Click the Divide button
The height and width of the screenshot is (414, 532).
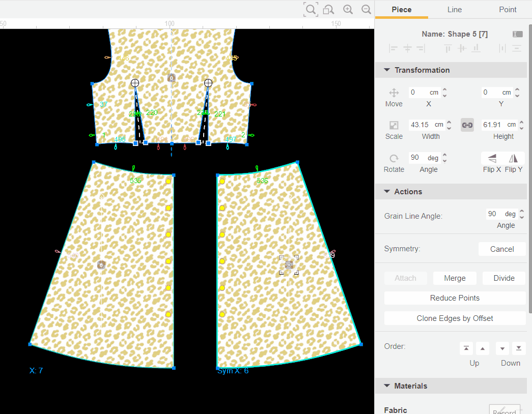504,278
